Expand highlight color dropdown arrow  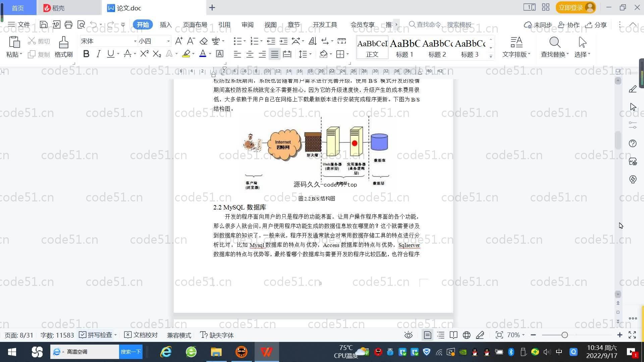(193, 54)
